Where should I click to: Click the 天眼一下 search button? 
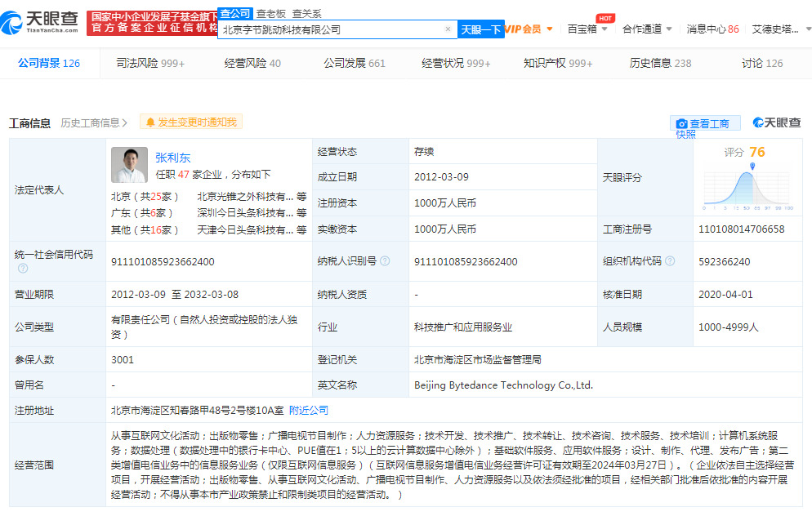coord(481,29)
